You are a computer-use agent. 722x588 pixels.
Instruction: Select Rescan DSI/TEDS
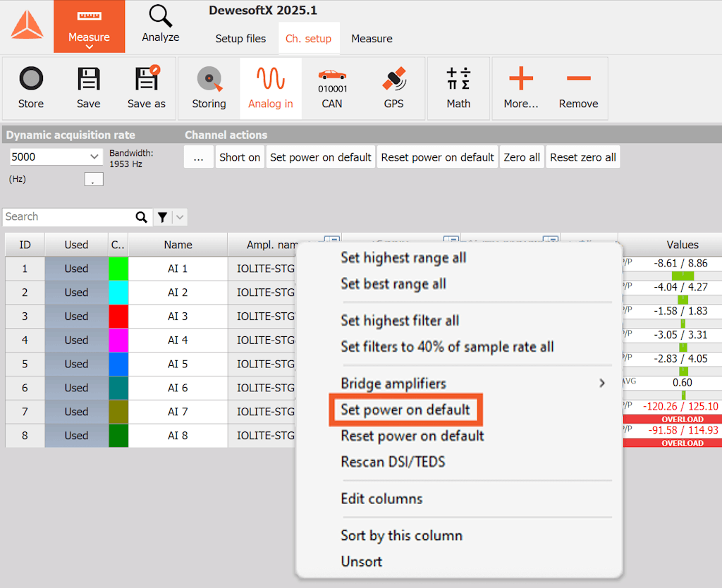click(x=393, y=462)
